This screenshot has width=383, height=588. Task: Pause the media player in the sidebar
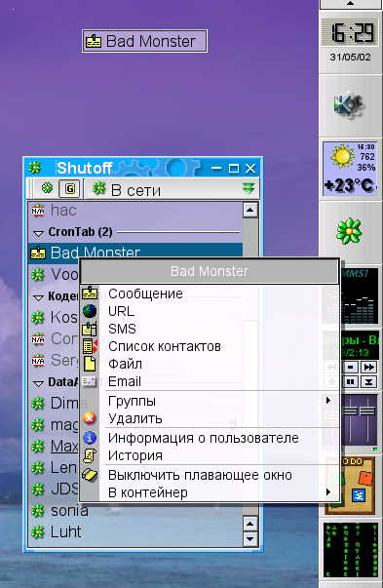pyautogui.click(x=351, y=381)
